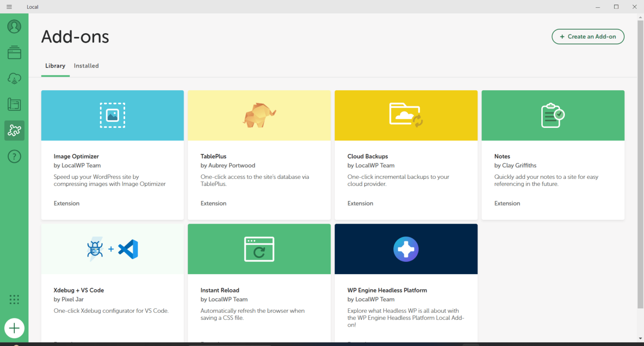Open the grid apps icon in sidebar
This screenshot has height=346, width=644.
pos(14,300)
